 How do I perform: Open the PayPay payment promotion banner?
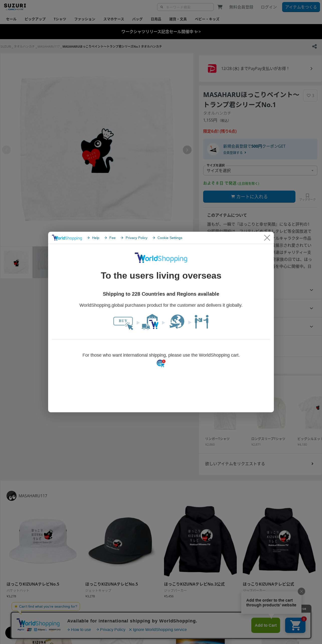coord(260,68)
